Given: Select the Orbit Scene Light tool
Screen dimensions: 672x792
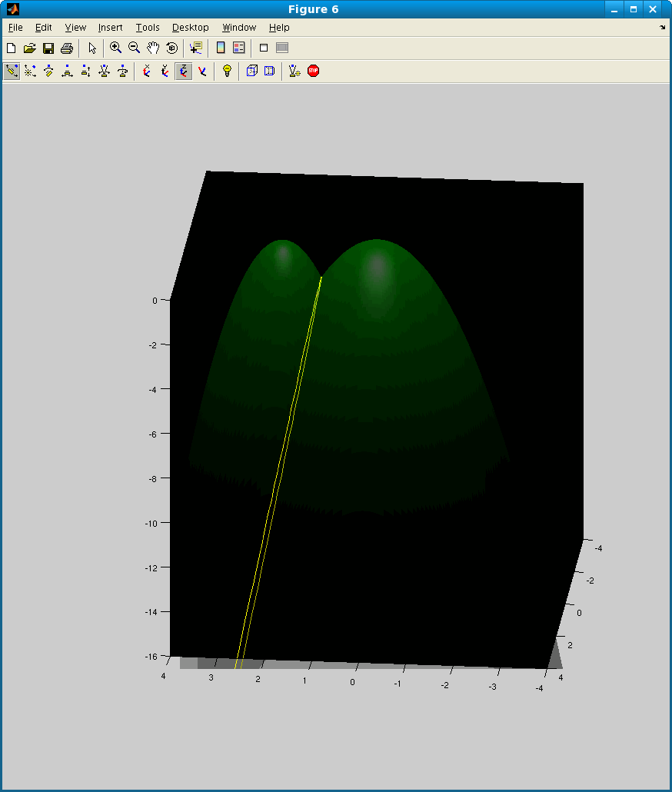Looking at the screenshot, I should 30,72.
